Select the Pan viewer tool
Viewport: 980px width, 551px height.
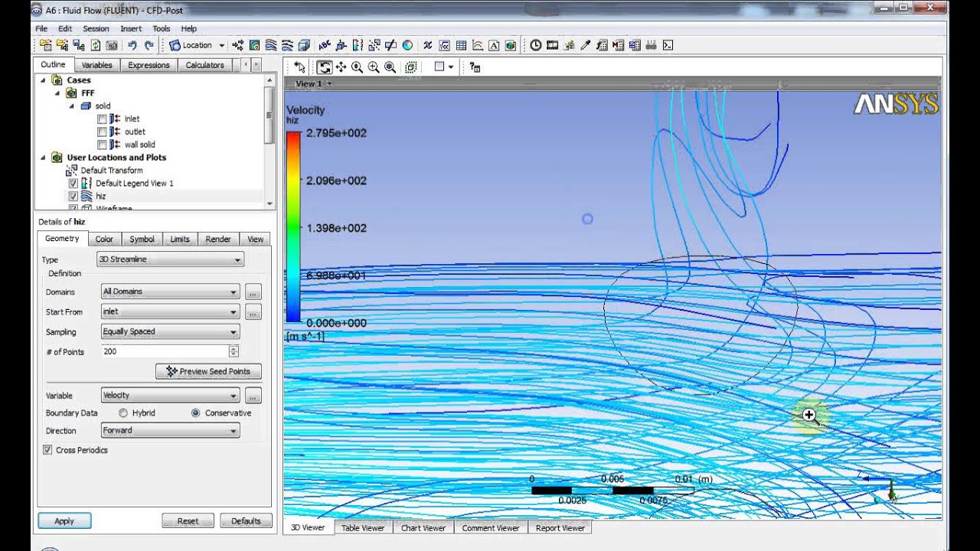[341, 67]
